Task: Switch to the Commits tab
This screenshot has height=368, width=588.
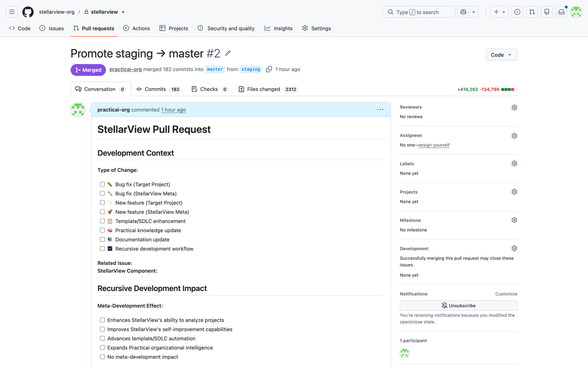Action: (x=158, y=89)
